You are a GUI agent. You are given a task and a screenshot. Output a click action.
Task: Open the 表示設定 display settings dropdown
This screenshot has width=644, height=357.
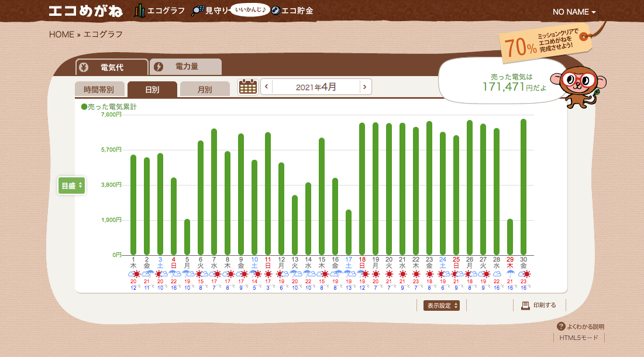tap(442, 305)
